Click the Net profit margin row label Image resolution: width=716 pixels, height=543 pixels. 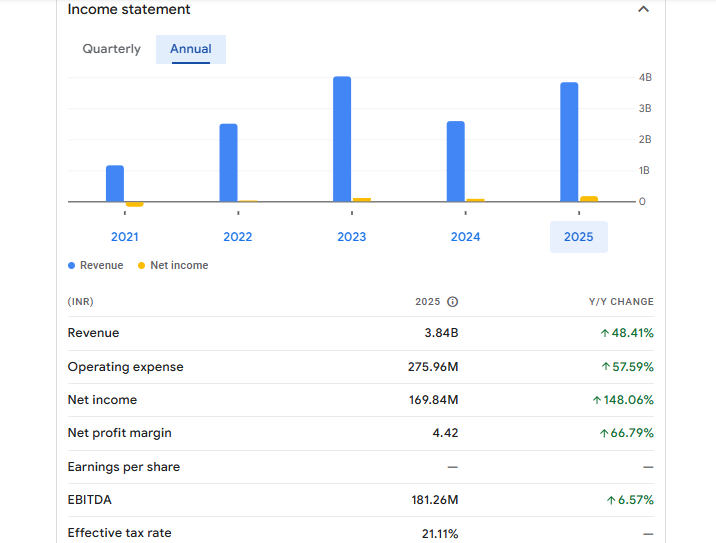[120, 433]
